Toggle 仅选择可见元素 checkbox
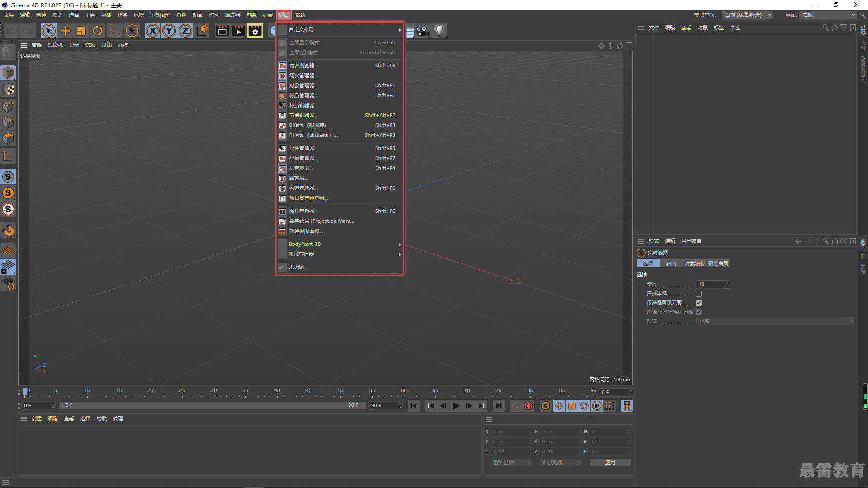The width and height of the screenshot is (868, 488). pos(698,303)
